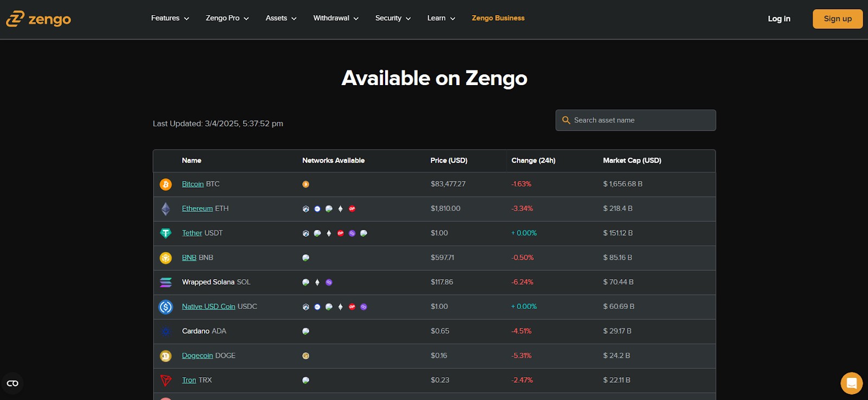Screen dimensions: 868x400
Task: Click the search magnifier icon
Action: (566, 120)
